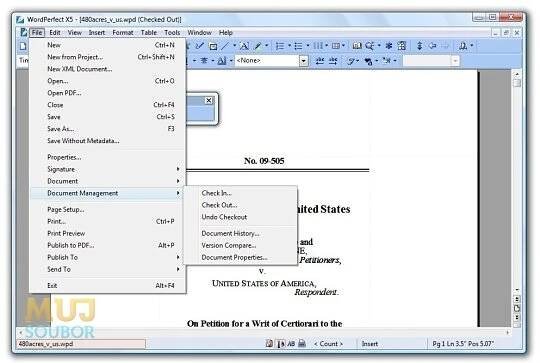The width and height of the screenshot is (540, 363).
Task: Click the vertical scrollbar thumb
Action: pos(517,83)
